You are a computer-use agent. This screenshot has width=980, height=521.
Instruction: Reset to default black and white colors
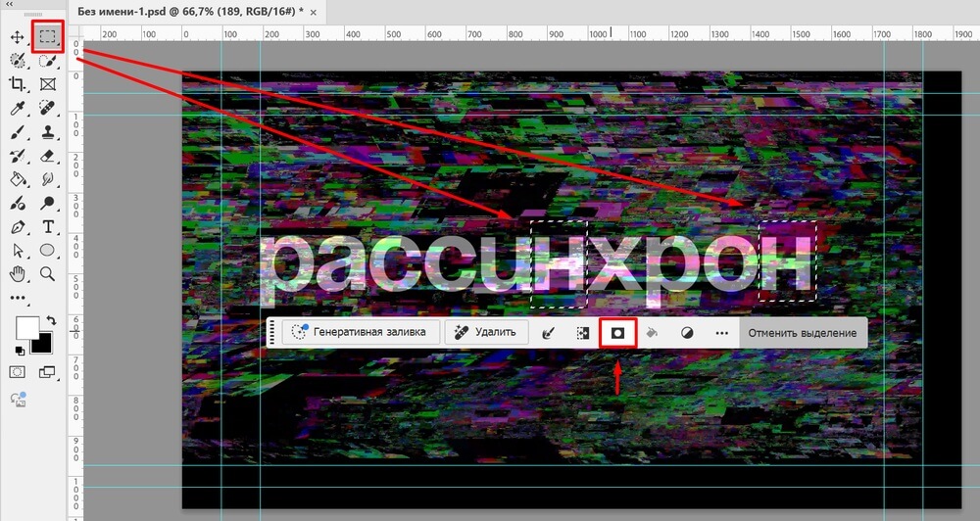pyautogui.click(x=20, y=350)
